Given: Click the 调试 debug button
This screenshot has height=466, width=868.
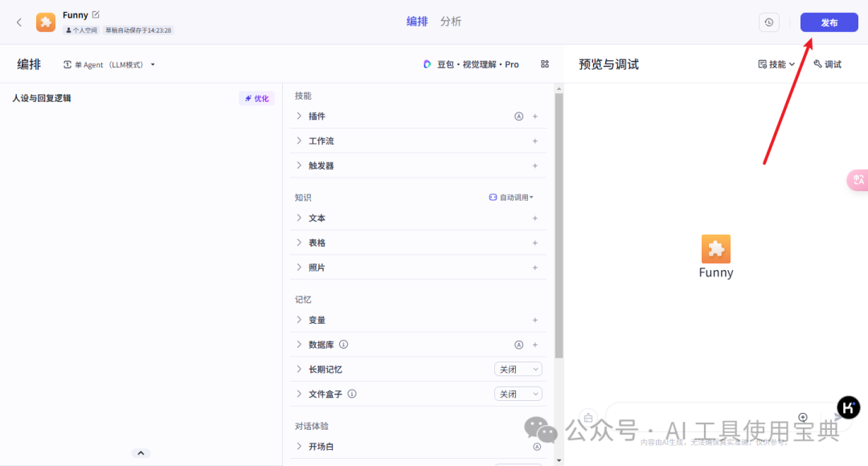Looking at the screenshot, I should pos(828,64).
